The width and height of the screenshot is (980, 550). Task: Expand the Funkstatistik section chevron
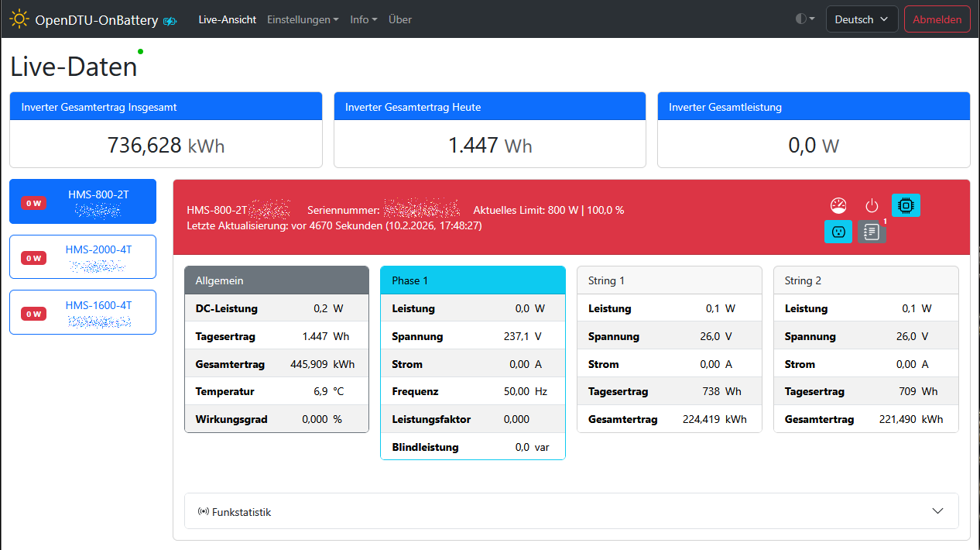tap(937, 511)
